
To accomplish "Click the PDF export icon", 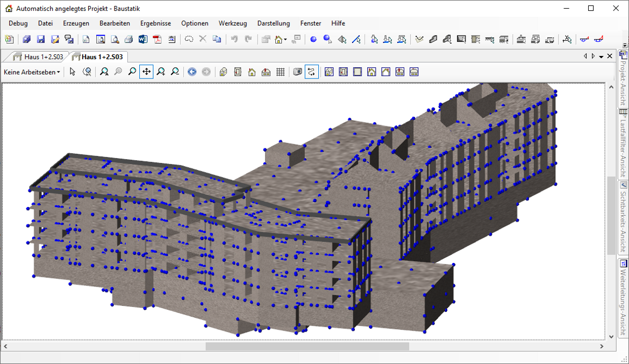I will [x=157, y=39].
